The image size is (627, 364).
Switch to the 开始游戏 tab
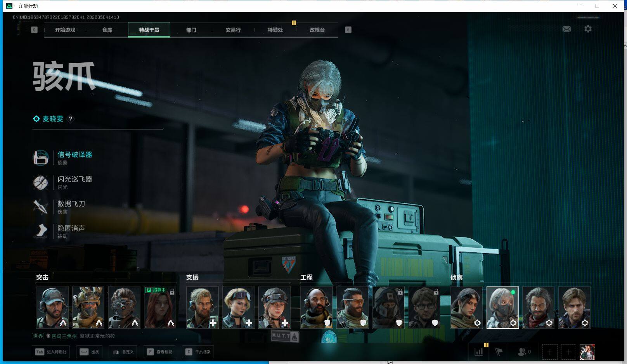click(65, 30)
